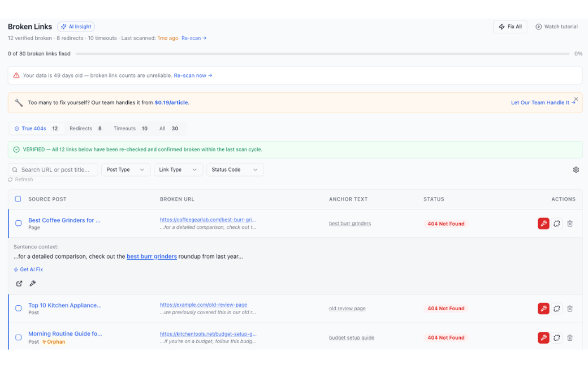
Task: Open the Post Type dropdown
Action: click(126, 170)
